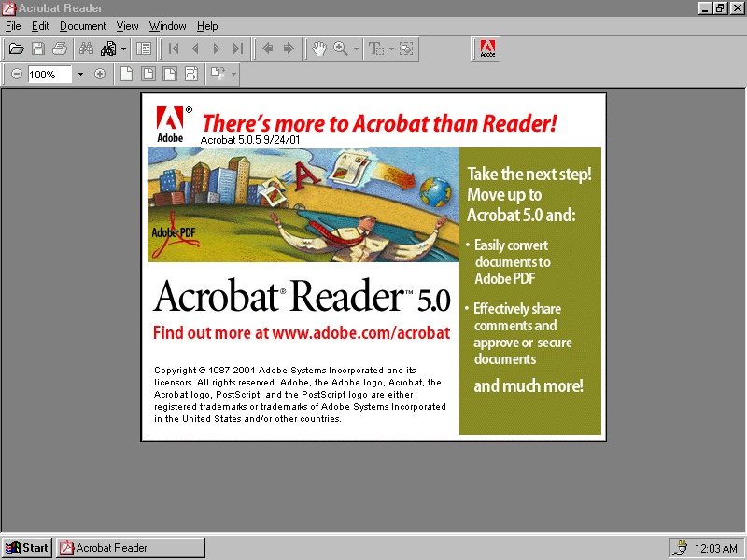Click the Adobe web link toolbar icon

487,49
